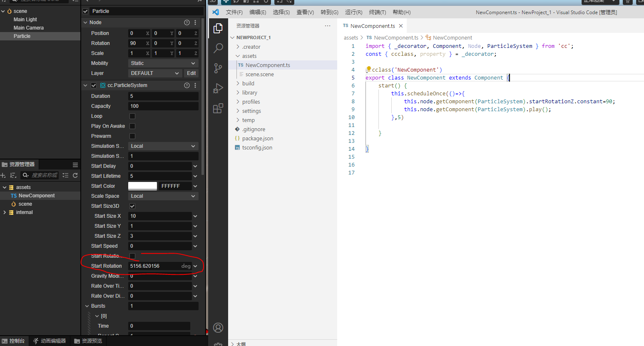644x346 pixels.
Task: Switch to the 动画编辑器 tab
Action: 50,341
